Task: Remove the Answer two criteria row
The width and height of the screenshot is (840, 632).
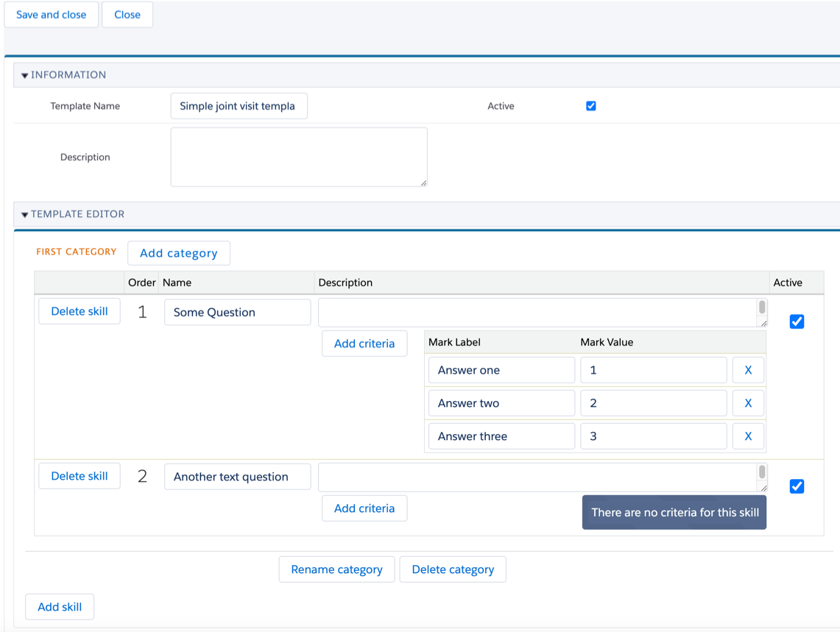Action: tap(747, 403)
